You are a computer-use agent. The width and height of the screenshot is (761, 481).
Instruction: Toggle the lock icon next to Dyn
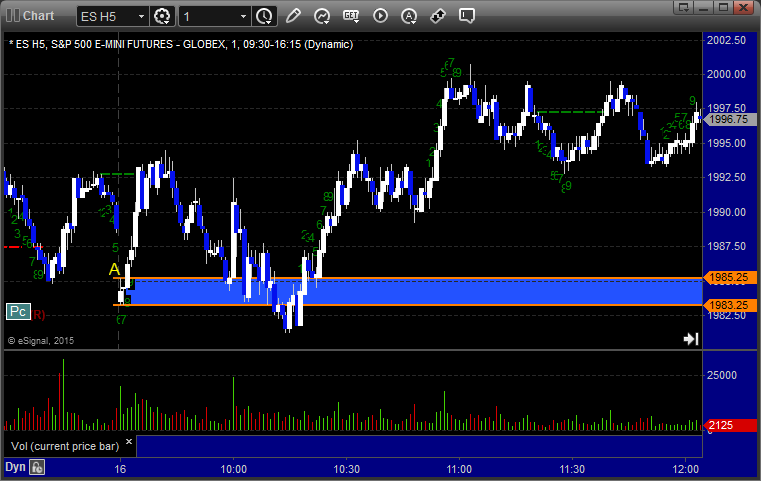(37, 467)
